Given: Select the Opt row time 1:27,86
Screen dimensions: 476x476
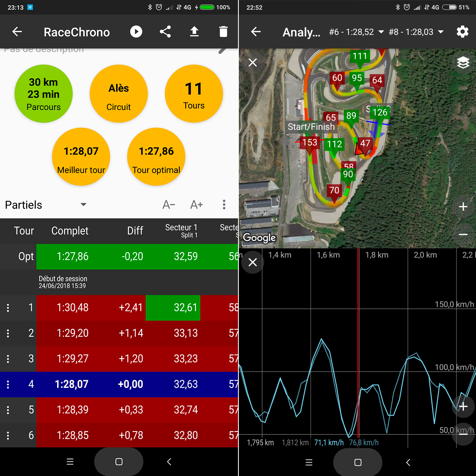Looking at the screenshot, I should 73,257.
